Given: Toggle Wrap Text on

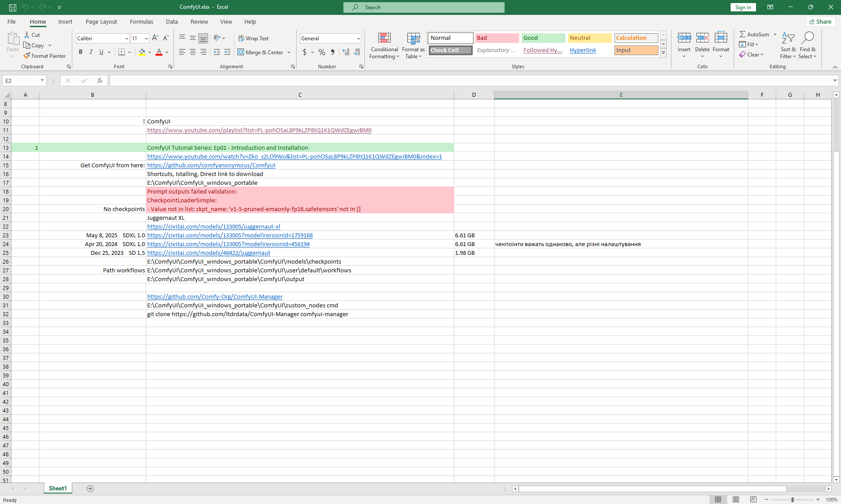Looking at the screenshot, I should click(253, 38).
